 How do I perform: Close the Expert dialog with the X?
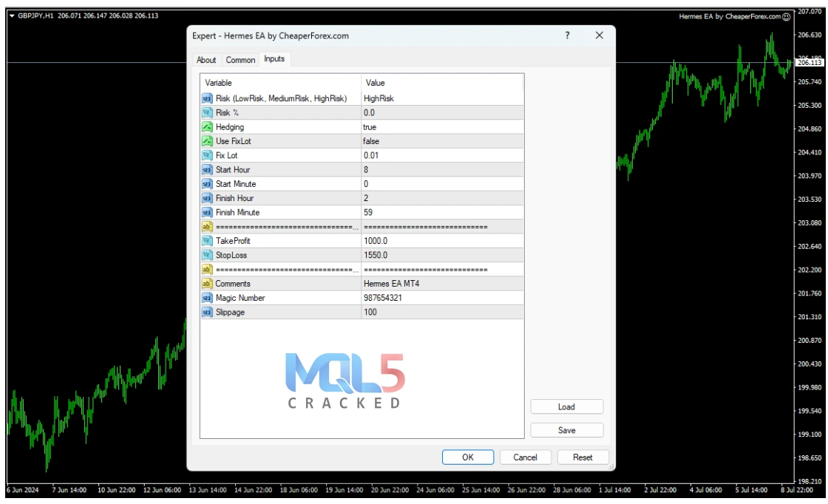point(600,35)
